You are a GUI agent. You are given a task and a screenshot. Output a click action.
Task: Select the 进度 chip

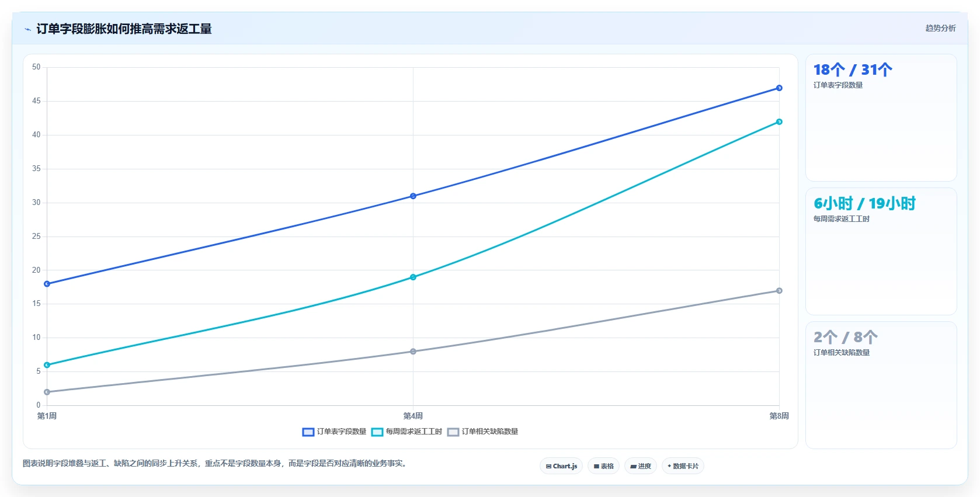tap(641, 466)
